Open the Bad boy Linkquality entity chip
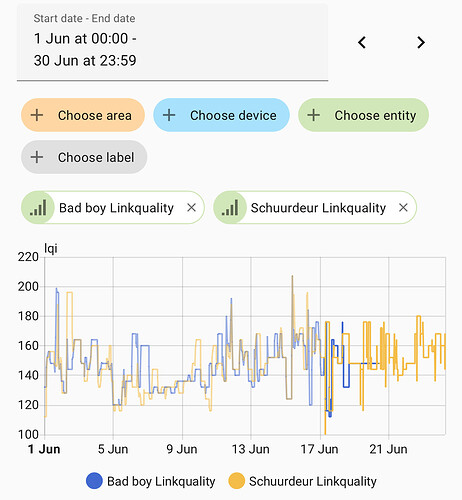 tap(113, 208)
